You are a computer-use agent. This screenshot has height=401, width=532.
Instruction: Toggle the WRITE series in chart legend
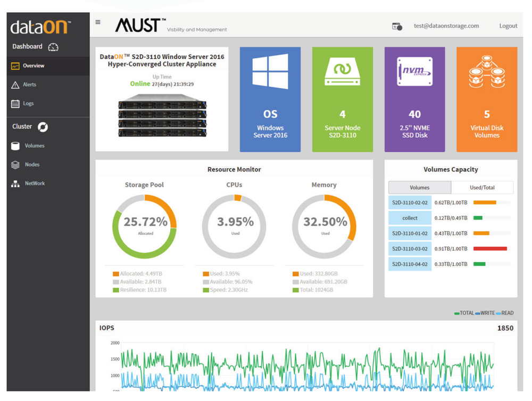click(485, 313)
